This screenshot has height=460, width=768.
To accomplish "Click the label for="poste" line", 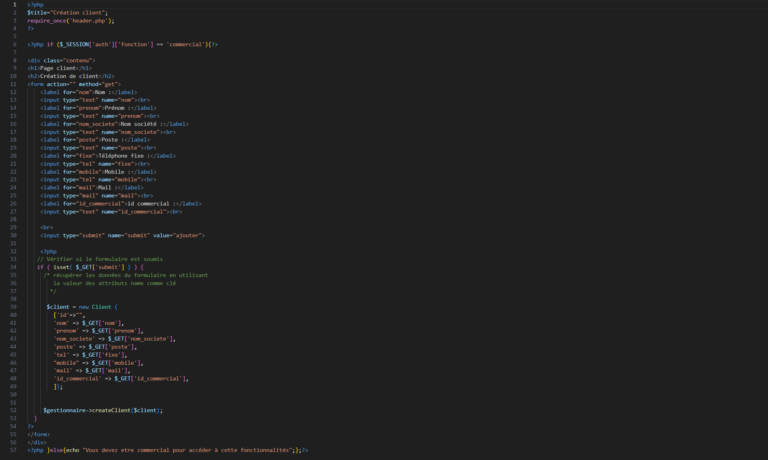I will pyautogui.click(x=95, y=140).
